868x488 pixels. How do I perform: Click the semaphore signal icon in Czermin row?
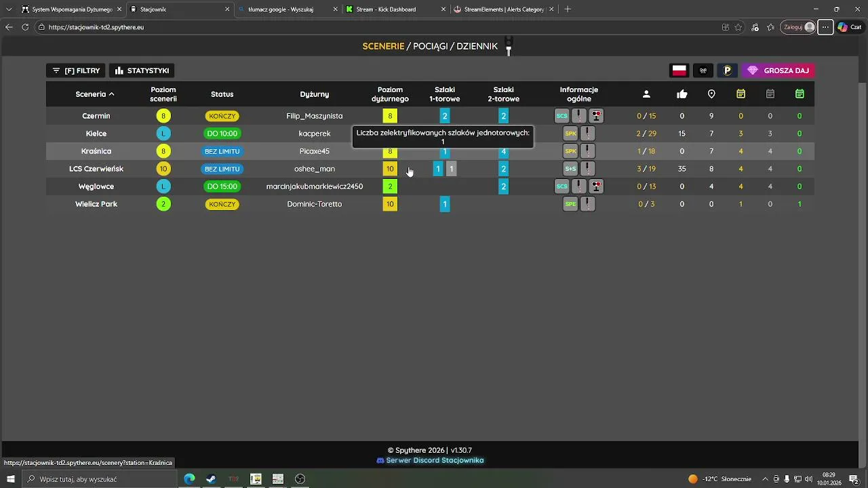(596, 116)
